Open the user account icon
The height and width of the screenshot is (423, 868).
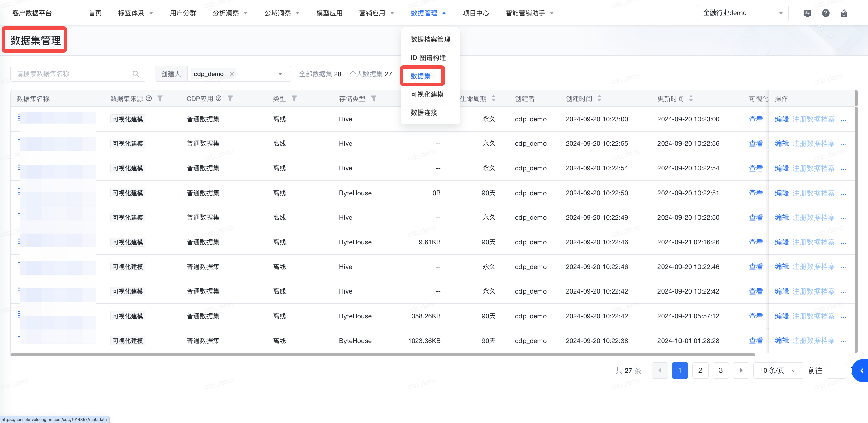[844, 13]
